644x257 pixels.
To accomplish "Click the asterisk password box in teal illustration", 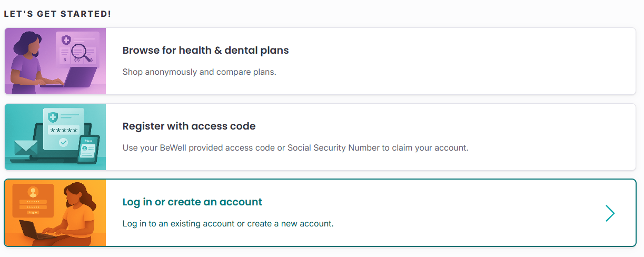I will (63, 130).
